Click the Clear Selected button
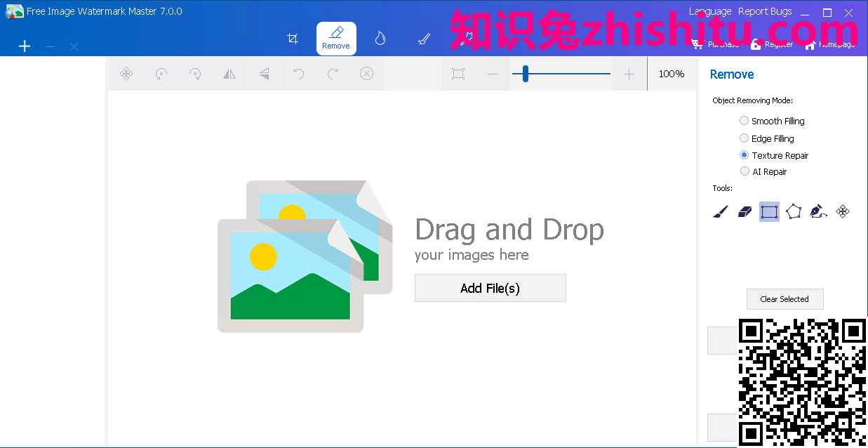Screen dimensions: 868x448 [x=784, y=299]
